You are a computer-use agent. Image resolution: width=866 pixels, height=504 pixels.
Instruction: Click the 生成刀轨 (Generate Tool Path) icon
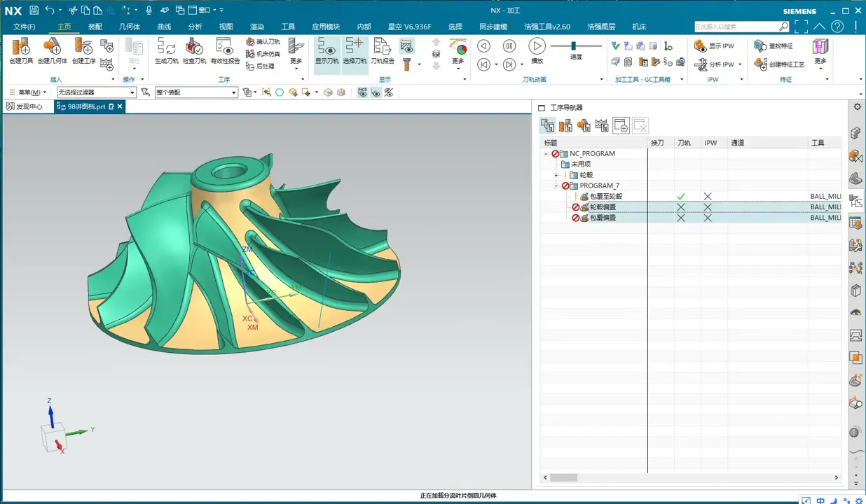click(166, 48)
